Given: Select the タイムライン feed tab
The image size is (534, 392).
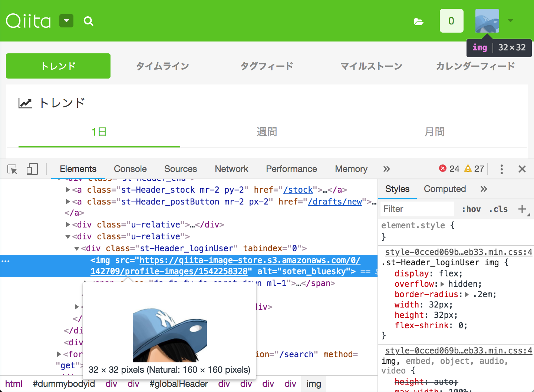Looking at the screenshot, I should pos(162,66).
